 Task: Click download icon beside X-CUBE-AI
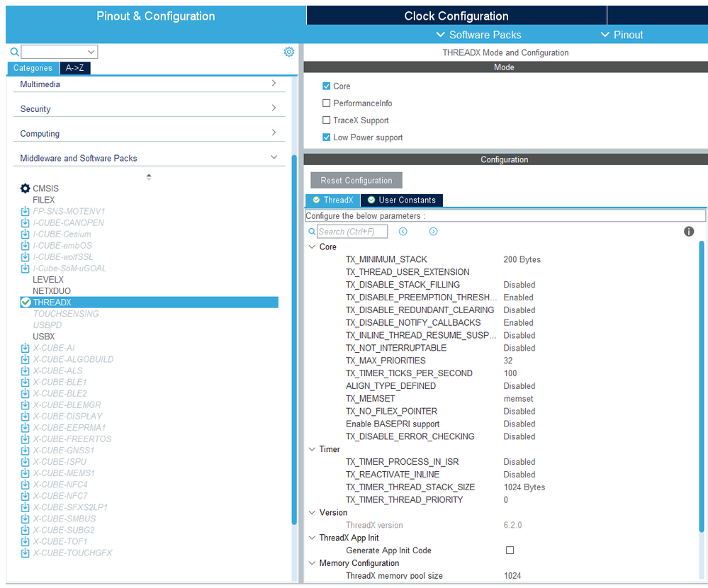(26, 348)
